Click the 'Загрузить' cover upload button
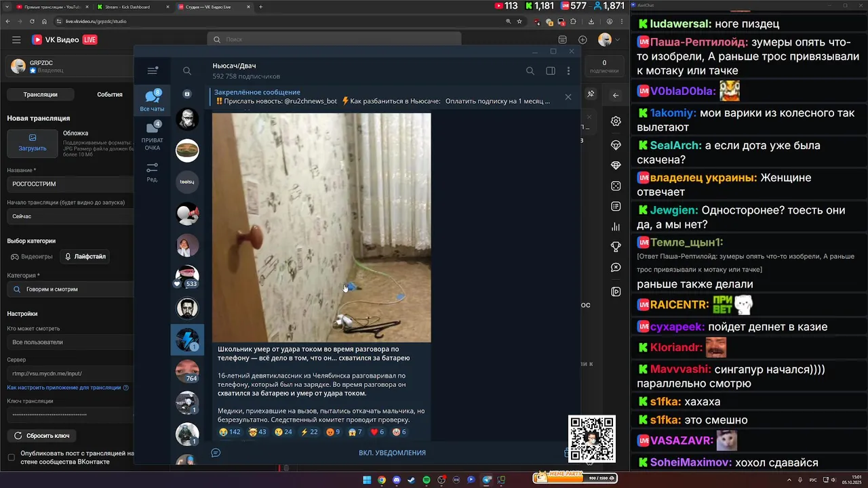The height and width of the screenshot is (488, 868). tap(33, 143)
